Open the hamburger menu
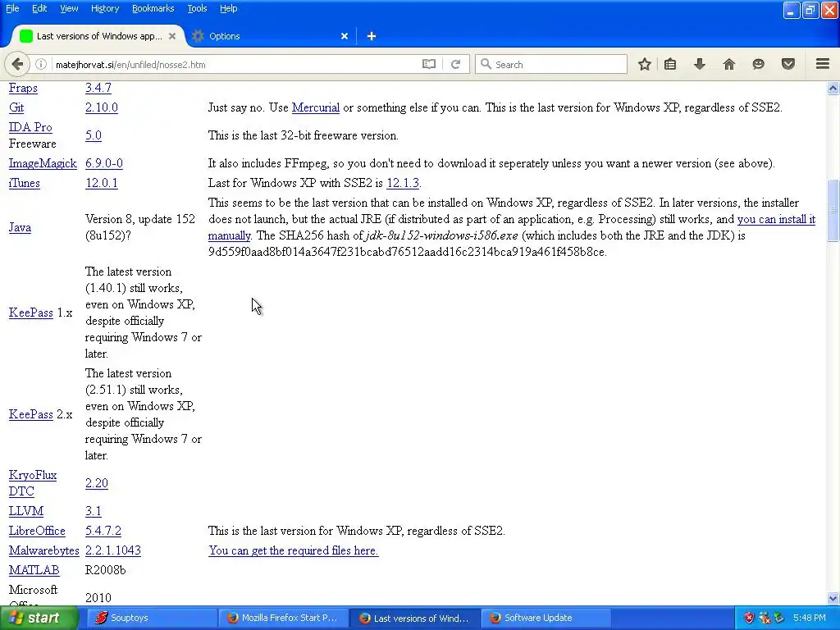 [x=823, y=64]
